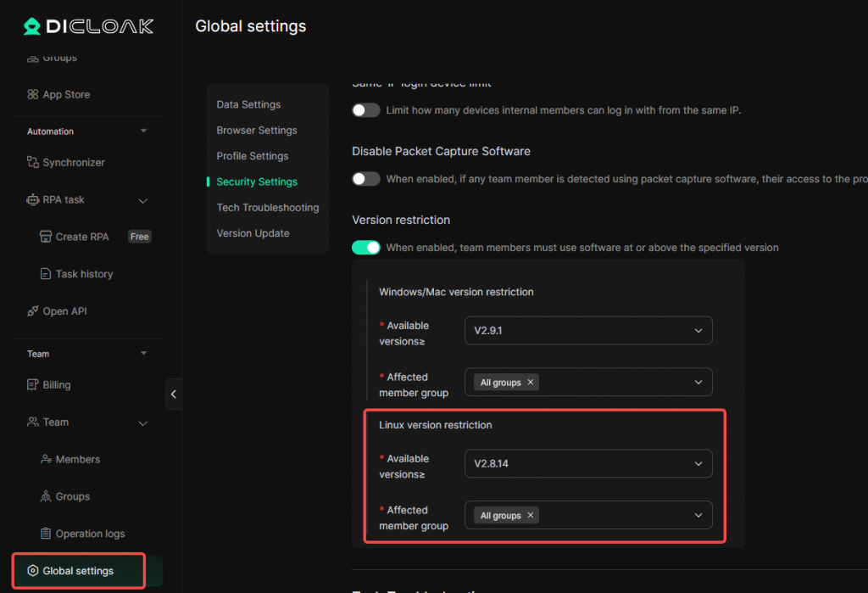Open Linux available versions V2.8.14 dropdown
868x593 pixels.
click(x=588, y=463)
